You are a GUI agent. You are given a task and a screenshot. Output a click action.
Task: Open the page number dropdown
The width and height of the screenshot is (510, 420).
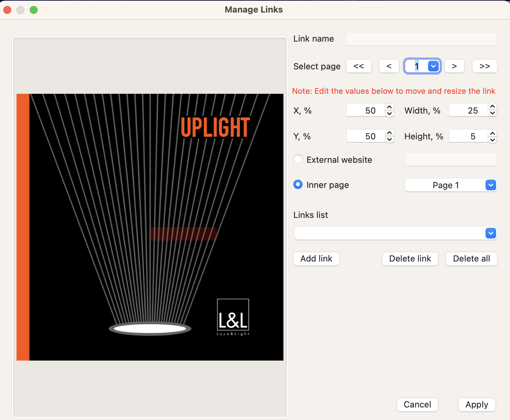click(x=433, y=66)
